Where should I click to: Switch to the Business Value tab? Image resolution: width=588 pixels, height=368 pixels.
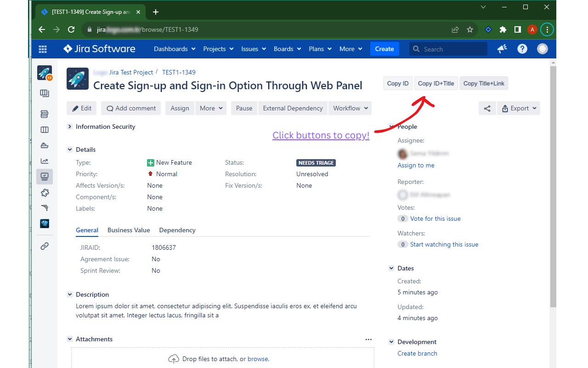[x=129, y=230]
